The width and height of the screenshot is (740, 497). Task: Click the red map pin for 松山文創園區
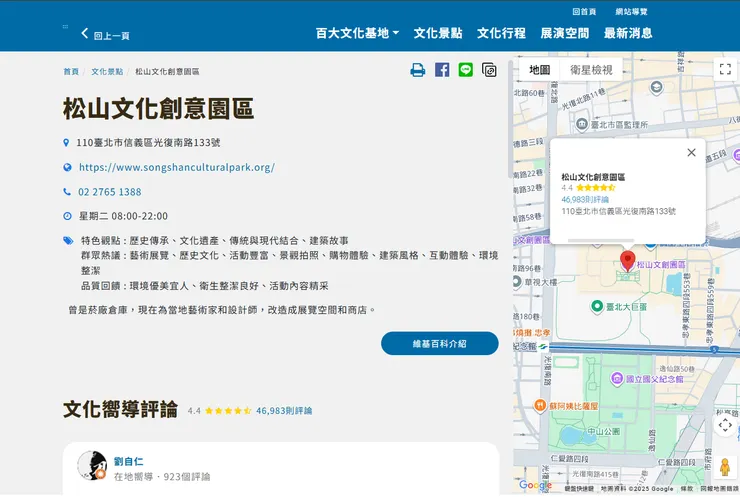(x=627, y=261)
